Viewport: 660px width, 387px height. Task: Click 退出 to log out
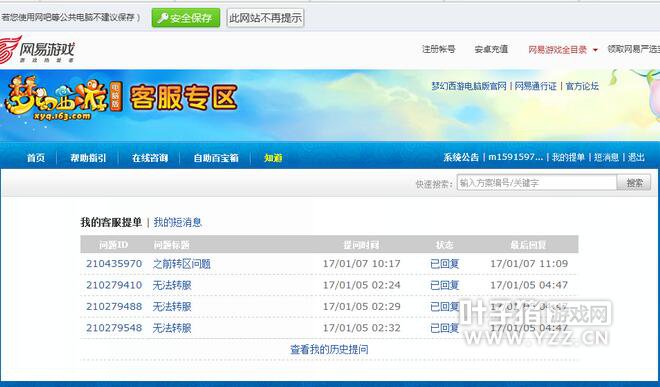point(636,157)
